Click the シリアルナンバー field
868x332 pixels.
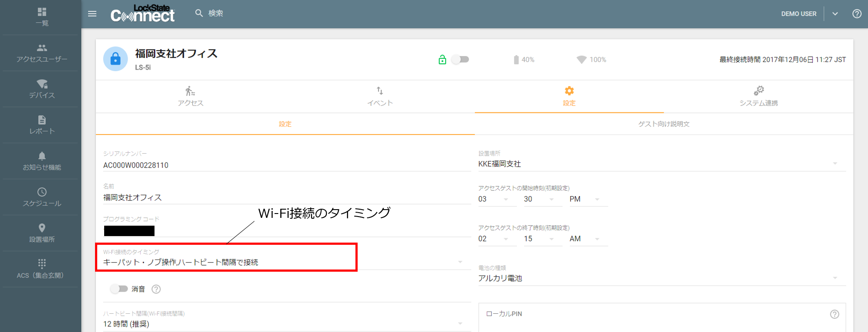[x=287, y=165]
